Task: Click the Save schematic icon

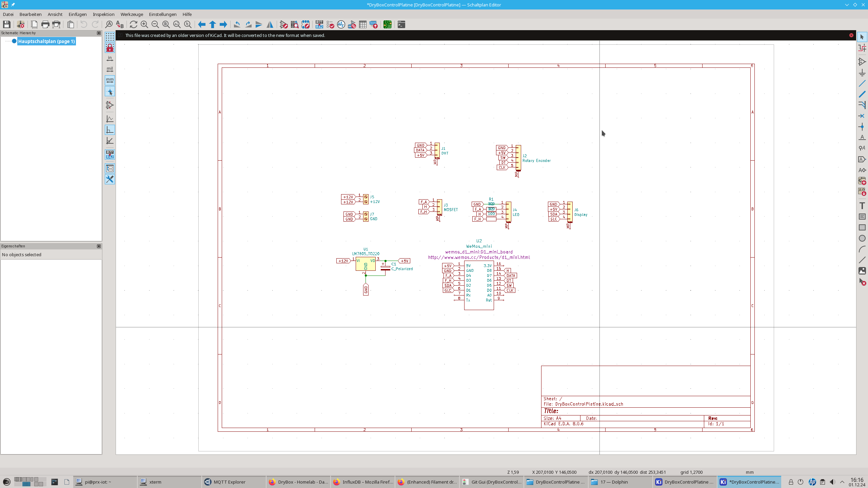Action: pos(6,24)
